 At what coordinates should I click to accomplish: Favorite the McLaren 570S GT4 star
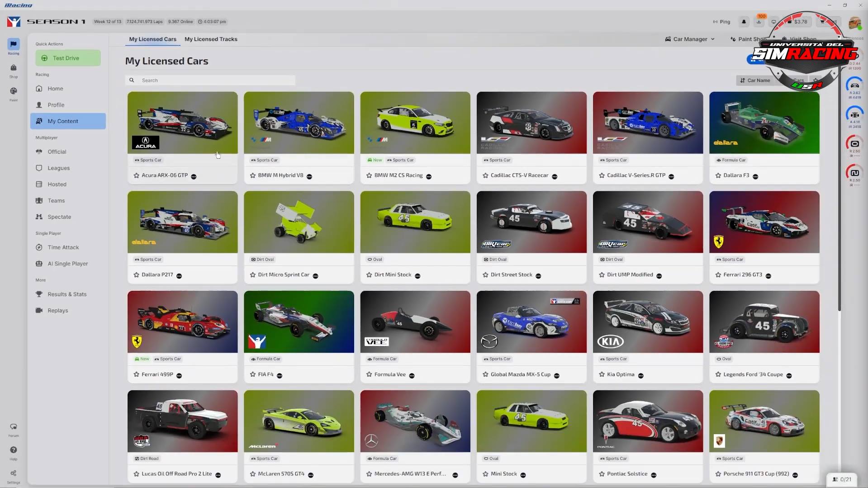(x=252, y=474)
